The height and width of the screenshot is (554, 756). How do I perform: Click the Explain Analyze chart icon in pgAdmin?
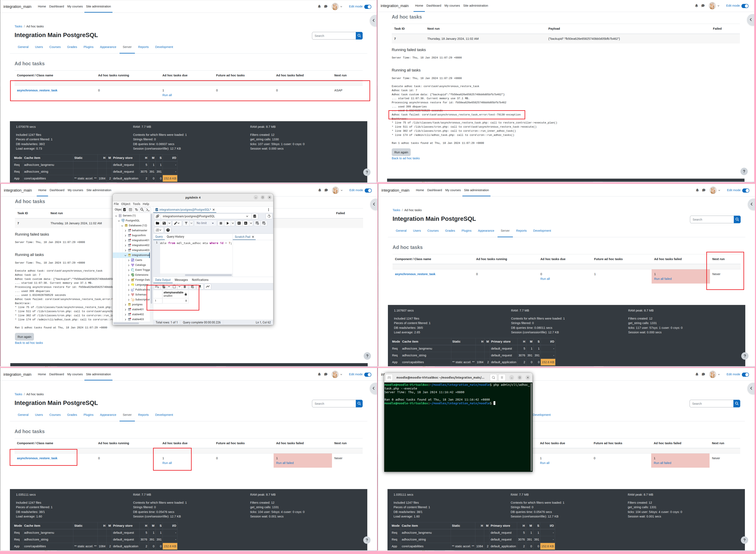tap(246, 223)
